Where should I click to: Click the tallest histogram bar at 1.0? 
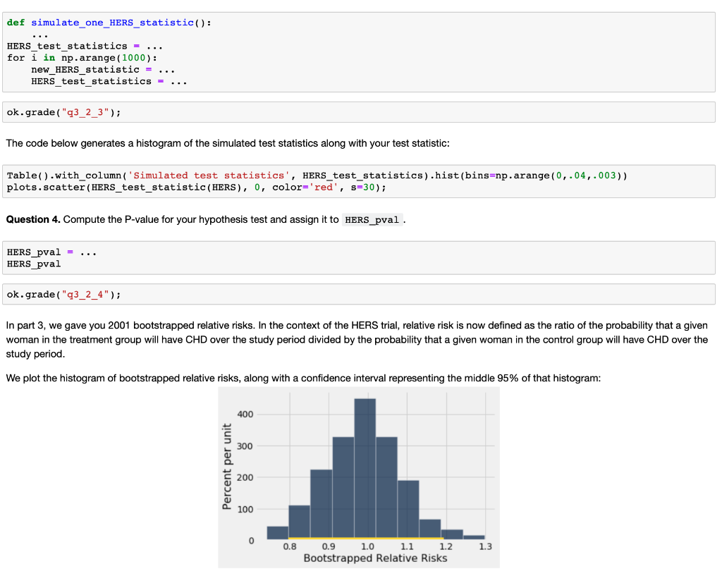coord(365,469)
